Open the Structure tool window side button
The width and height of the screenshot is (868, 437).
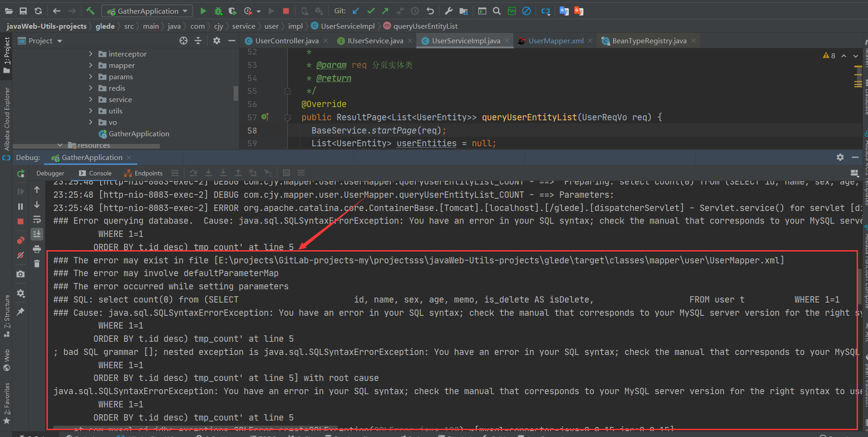(6, 316)
